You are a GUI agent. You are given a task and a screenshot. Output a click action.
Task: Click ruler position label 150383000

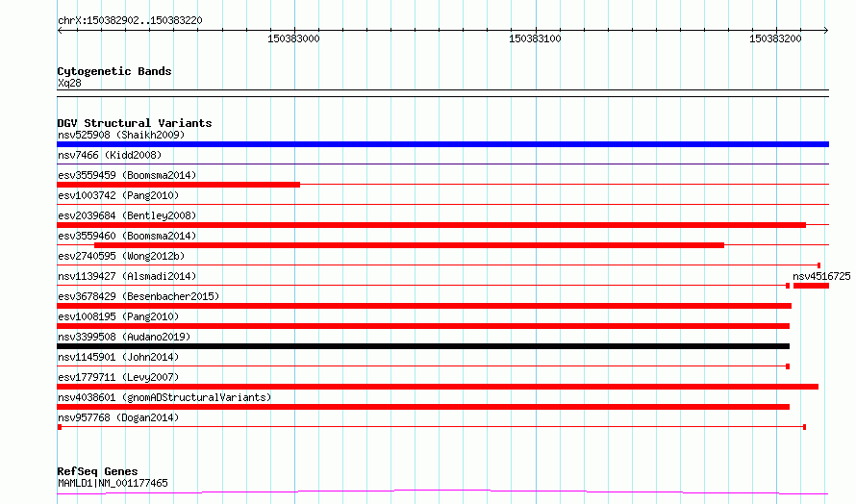point(293,38)
